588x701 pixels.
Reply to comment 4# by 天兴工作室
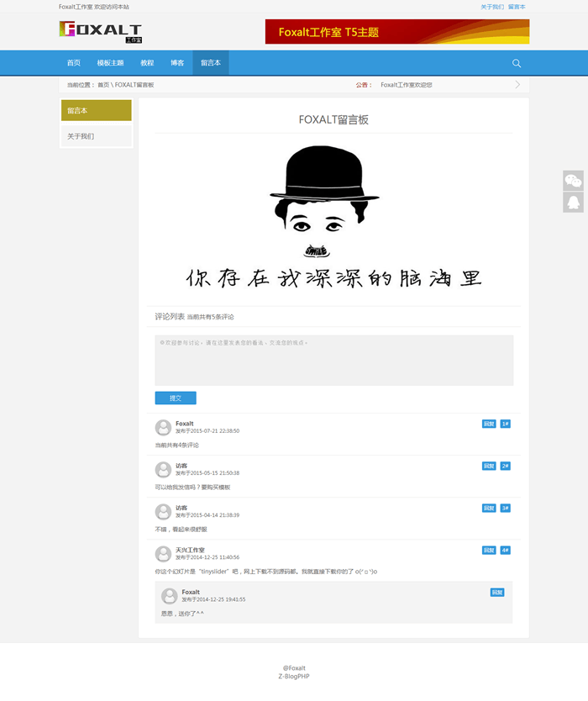pos(489,550)
